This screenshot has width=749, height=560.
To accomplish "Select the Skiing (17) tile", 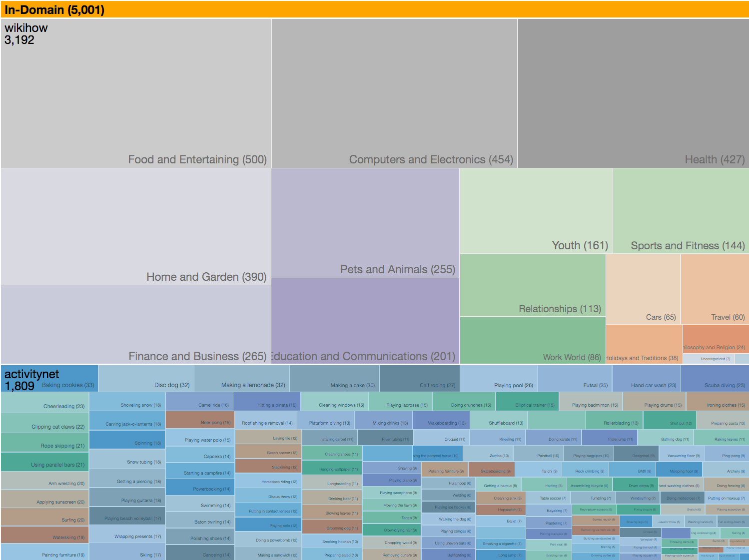I will coord(127,552).
